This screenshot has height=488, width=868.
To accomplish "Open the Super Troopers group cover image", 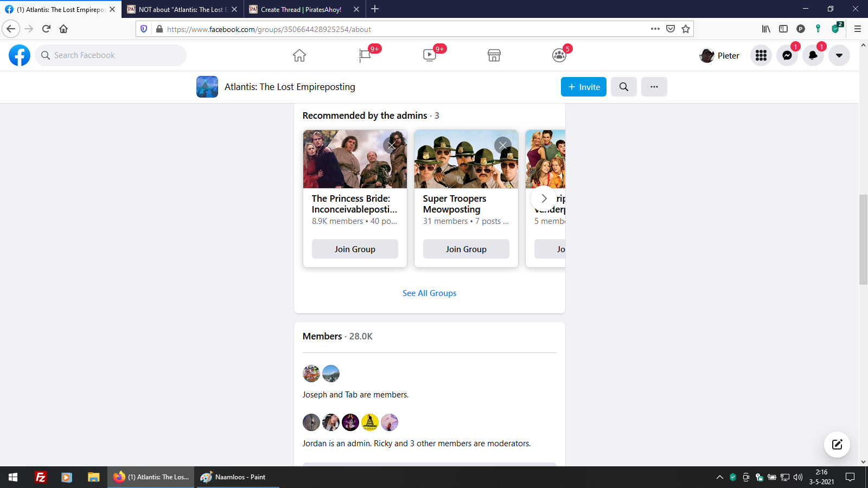I will pyautogui.click(x=466, y=159).
